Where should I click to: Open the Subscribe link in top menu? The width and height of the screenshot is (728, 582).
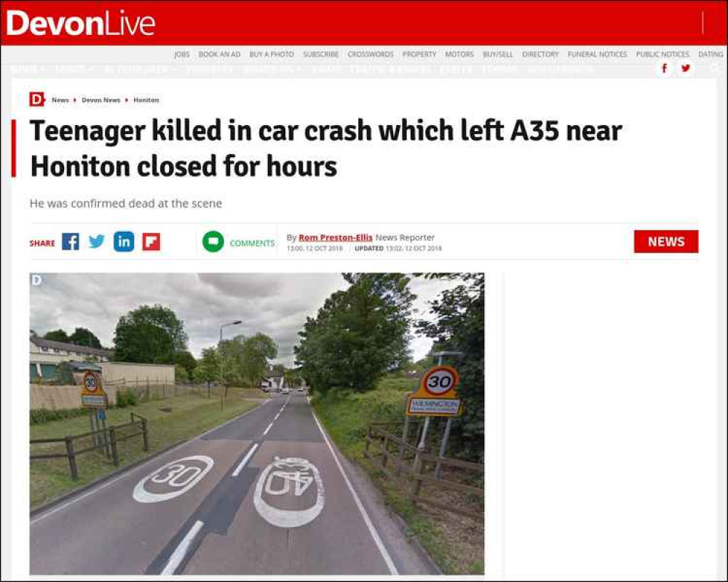[x=321, y=55]
